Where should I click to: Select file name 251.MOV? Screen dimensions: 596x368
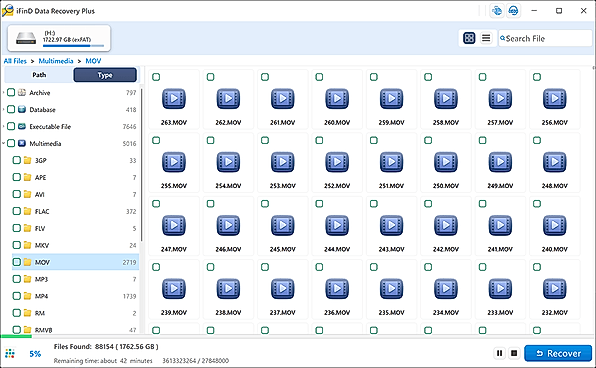click(x=391, y=186)
